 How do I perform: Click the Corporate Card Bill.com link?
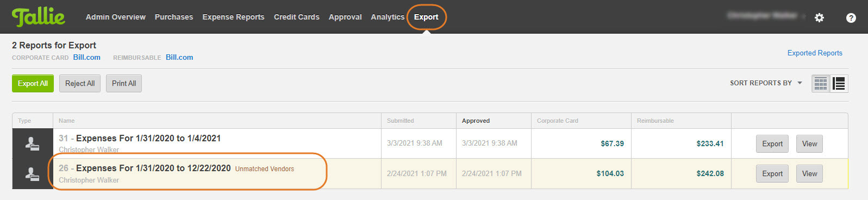87,57
